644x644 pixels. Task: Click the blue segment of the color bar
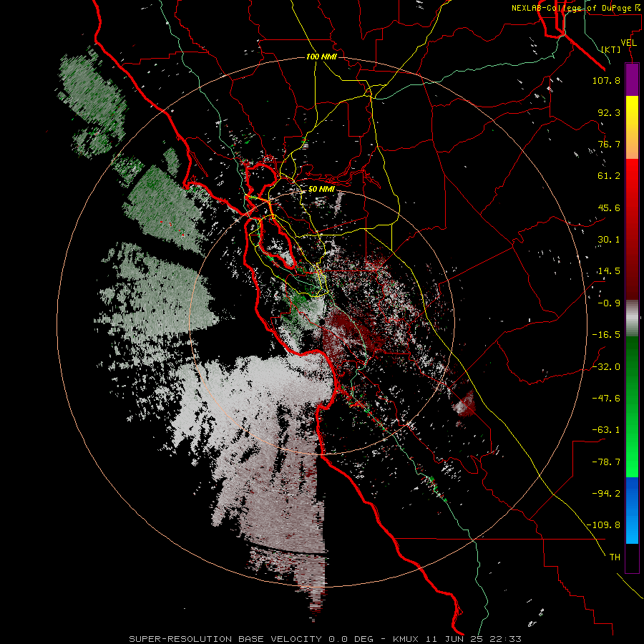[x=632, y=510]
